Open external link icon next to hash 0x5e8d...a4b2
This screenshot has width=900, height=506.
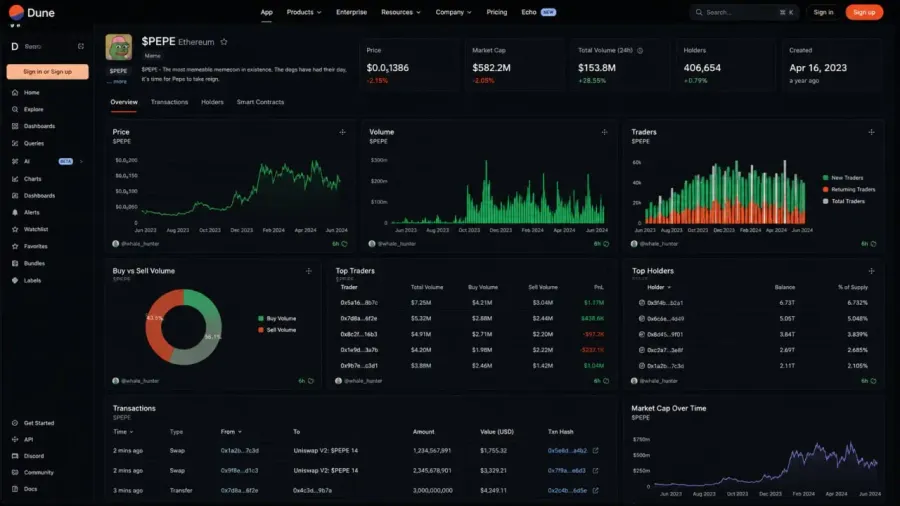point(596,451)
